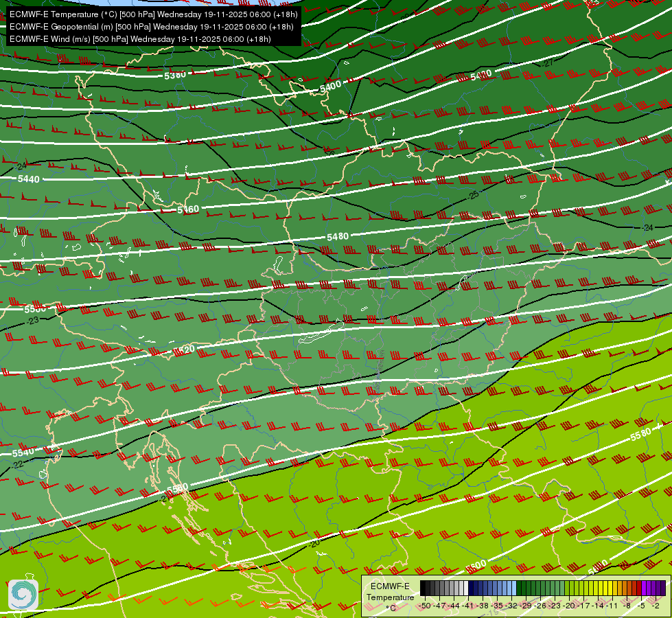The width and height of the screenshot is (672, 618).
Task: Select the ECMWF-E Wind 500 hPa title line
Action: pos(140,39)
